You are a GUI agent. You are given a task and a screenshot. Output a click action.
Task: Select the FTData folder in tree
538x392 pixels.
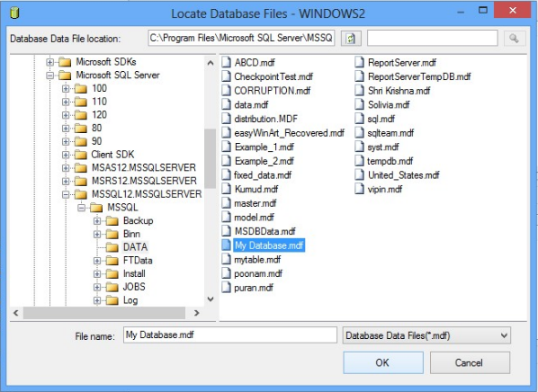coord(138,261)
